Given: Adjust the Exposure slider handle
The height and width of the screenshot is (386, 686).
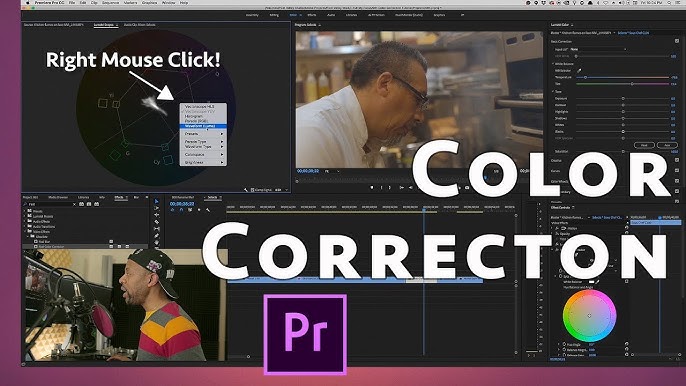Looking at the screenshot, I should click(623, 98).
